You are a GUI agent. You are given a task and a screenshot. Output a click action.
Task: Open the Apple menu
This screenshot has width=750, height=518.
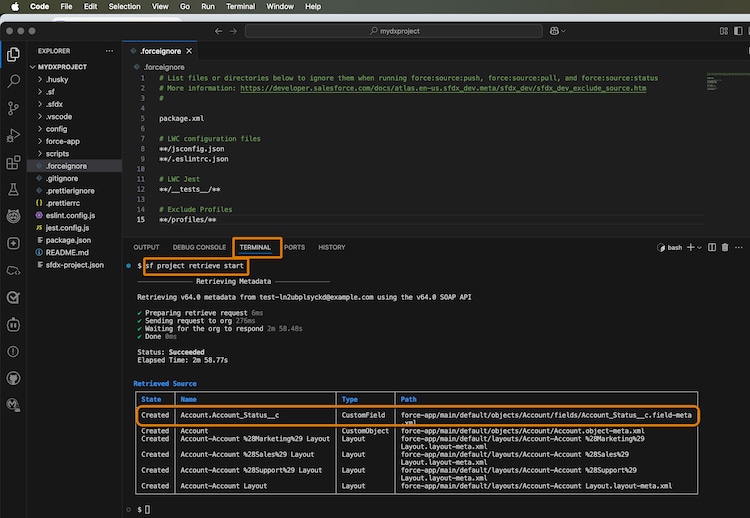[x=15, y=6]
